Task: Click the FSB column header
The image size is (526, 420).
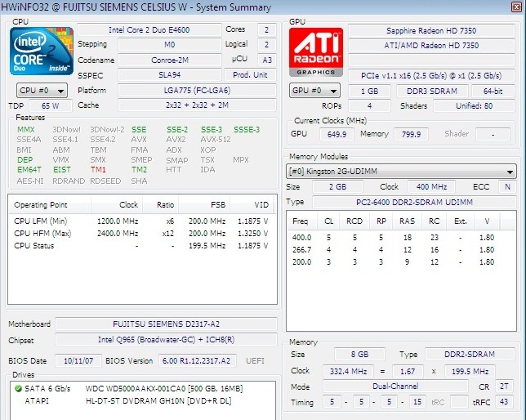Action: (204, 205)
